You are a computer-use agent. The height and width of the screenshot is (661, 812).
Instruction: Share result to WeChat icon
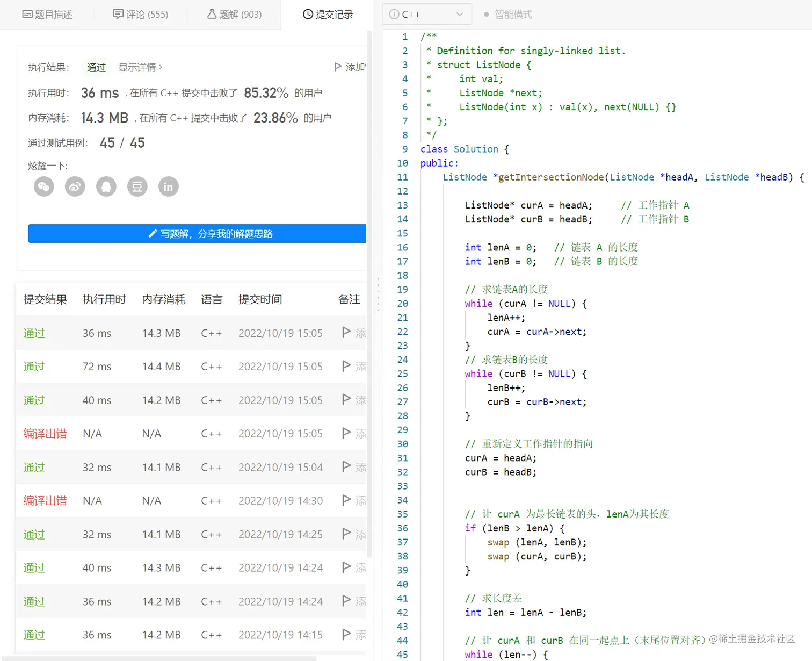pos(44,186)
